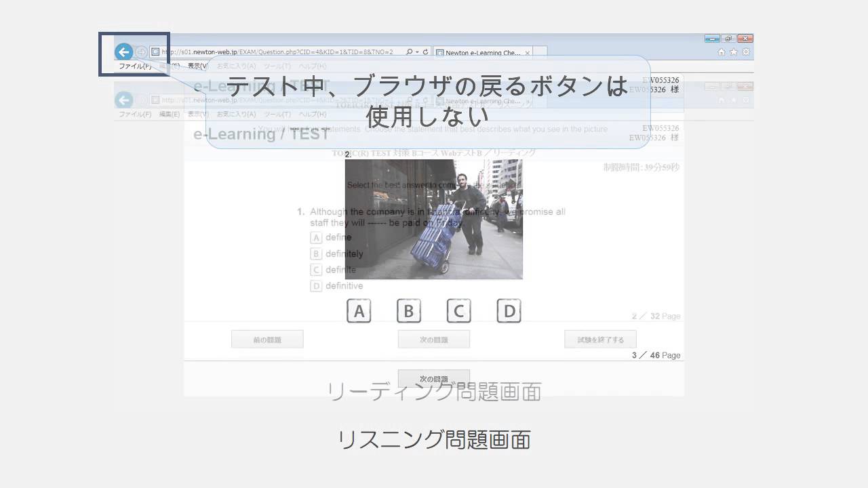The width and height of the screenshot is (868, 488).
Task: Click the faded back arrow of the lower browser
Action: point(123,100)
